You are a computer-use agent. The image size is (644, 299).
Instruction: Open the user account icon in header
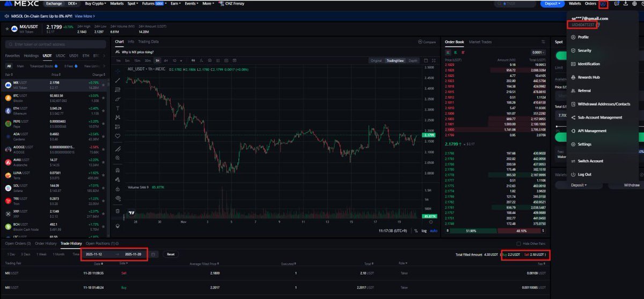pyautogui.click(x=603, y=4)
